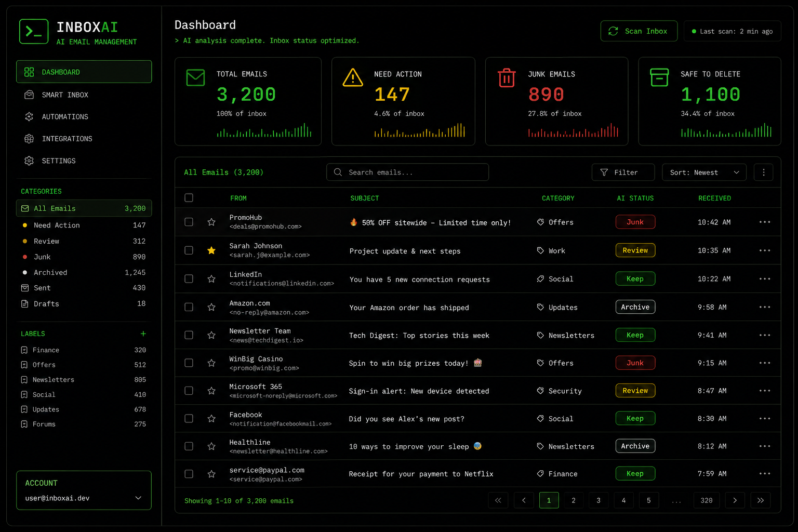Go to the first page of emails

498,500
